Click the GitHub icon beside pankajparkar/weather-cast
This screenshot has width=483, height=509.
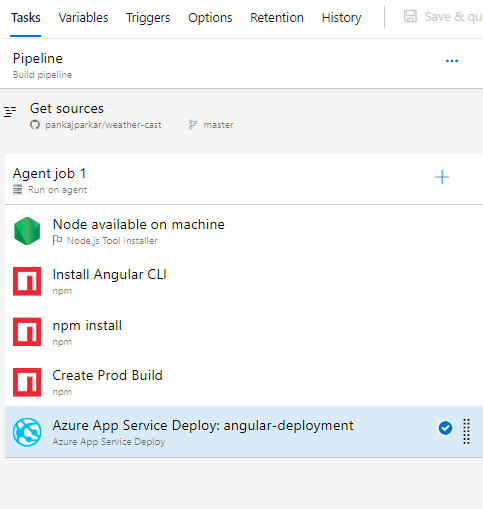coord(35,125)
